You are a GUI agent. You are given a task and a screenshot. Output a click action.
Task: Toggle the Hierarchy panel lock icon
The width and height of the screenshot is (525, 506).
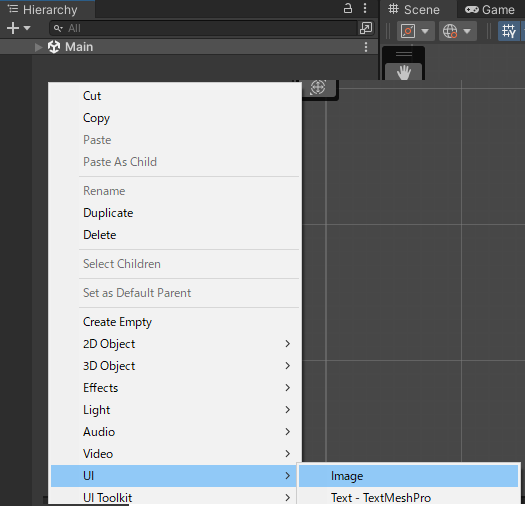(348, 8)
